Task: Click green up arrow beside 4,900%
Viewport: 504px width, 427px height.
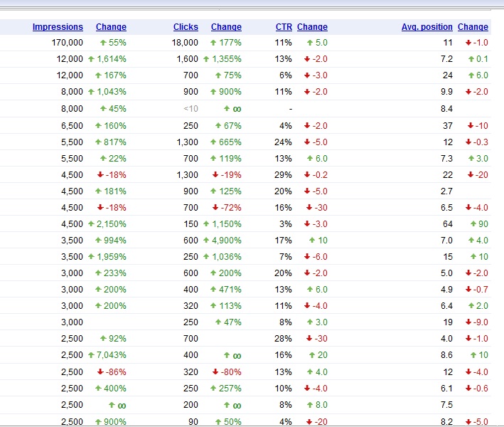Action: [x=206, y=240]
